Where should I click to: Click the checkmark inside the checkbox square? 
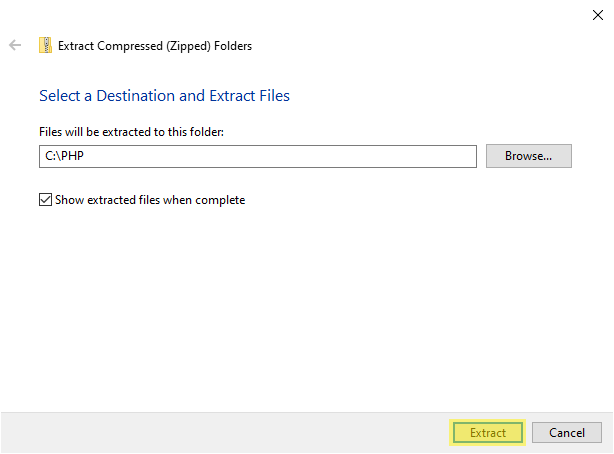45,200
